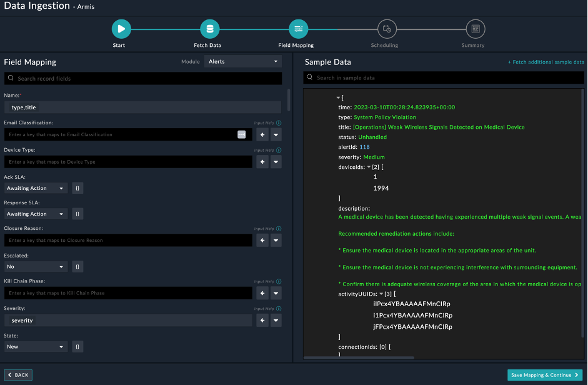
Task: Click the Search record fields input
Action: coord(142,79)
